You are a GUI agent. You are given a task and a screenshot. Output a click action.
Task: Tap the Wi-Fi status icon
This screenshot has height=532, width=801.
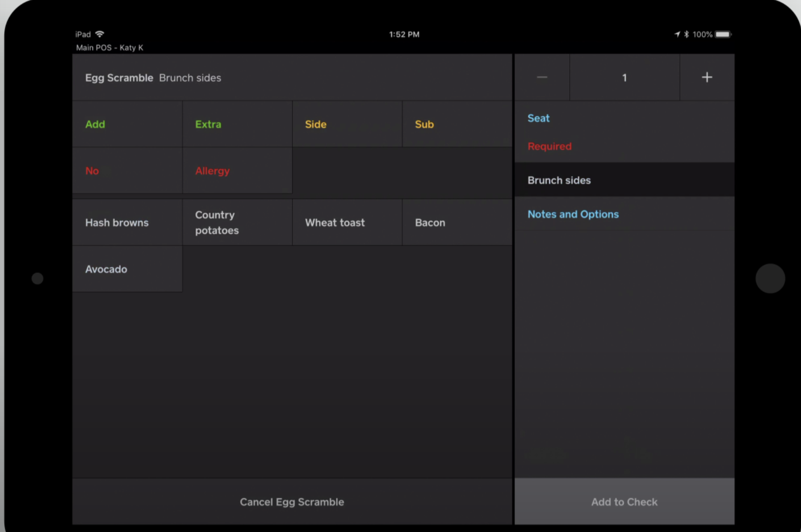tap(100, 34)
